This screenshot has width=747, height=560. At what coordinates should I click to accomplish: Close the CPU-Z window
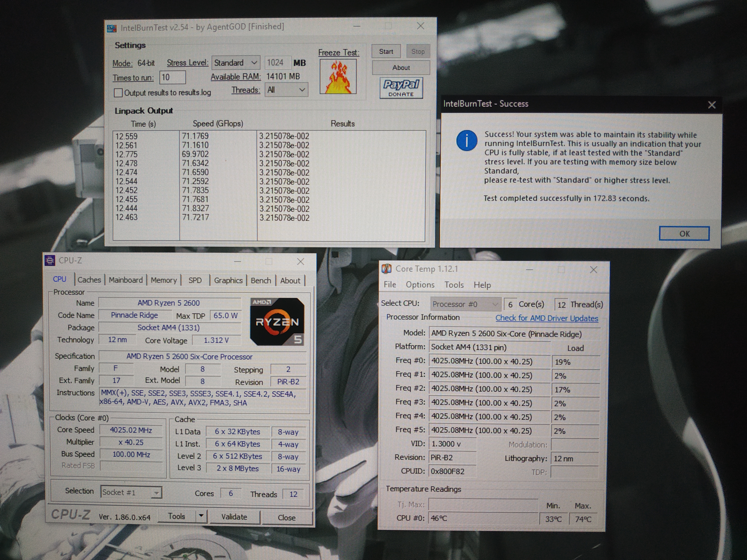300,262
